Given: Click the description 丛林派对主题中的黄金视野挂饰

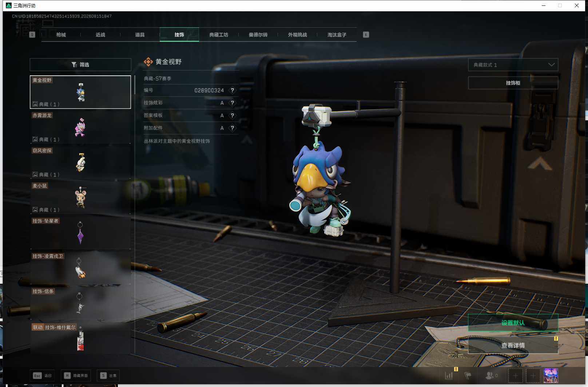Looking at the screenshot, I should pyautogui.click(x=177, y=141).
